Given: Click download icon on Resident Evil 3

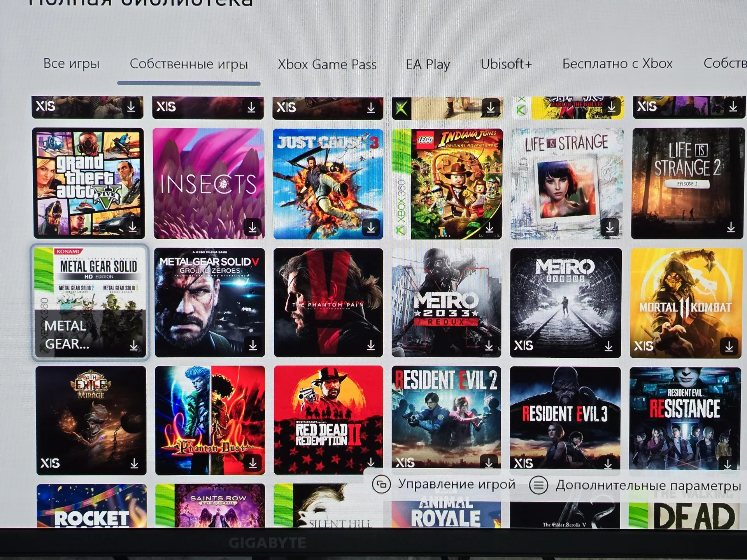Looking at the screenshot, I should (608, 463).
